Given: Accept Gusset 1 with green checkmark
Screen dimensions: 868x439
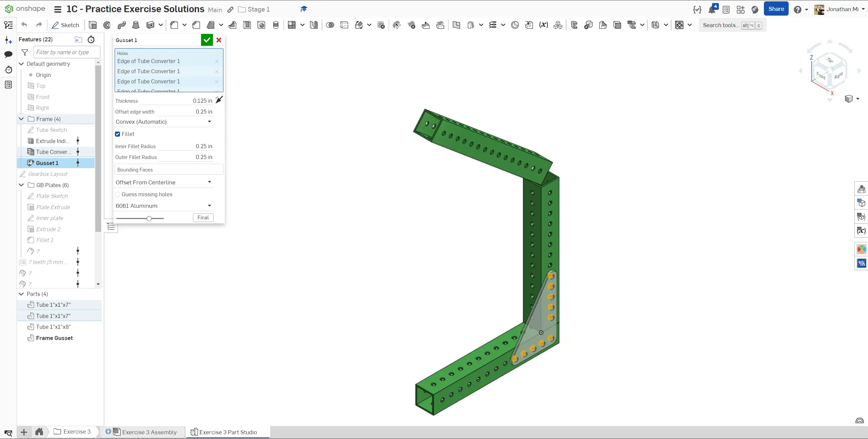Looking at the screenshot, I should pyautogui.click(x=207, y=40).
